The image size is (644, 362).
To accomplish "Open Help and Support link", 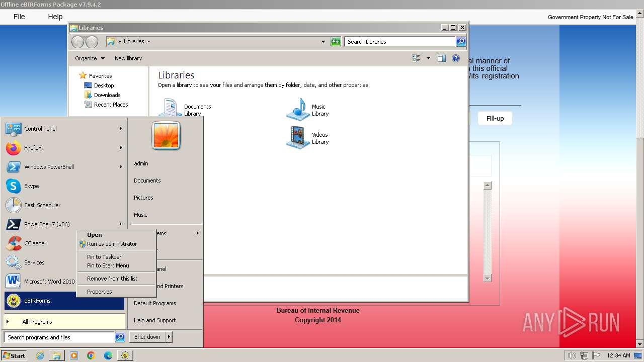I will pos(155,320).
